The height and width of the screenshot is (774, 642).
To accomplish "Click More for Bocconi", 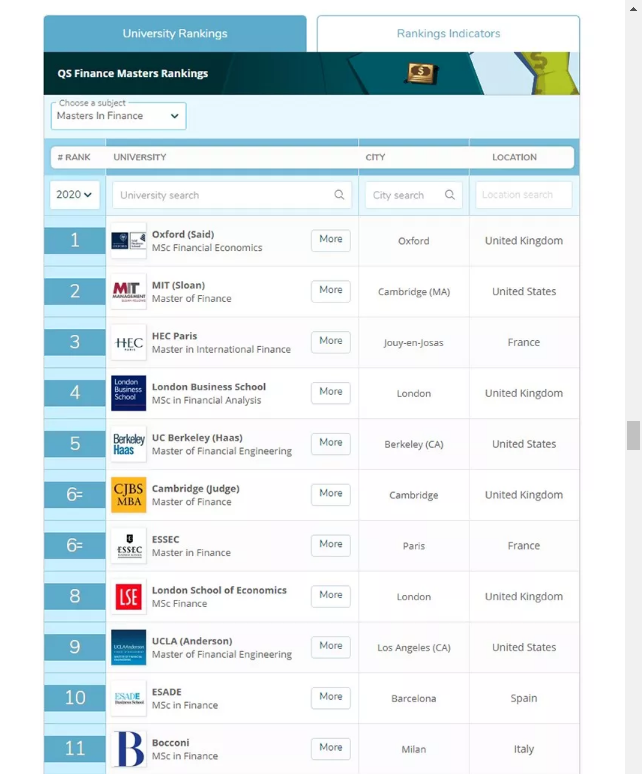I will click(x=331, y=748).
